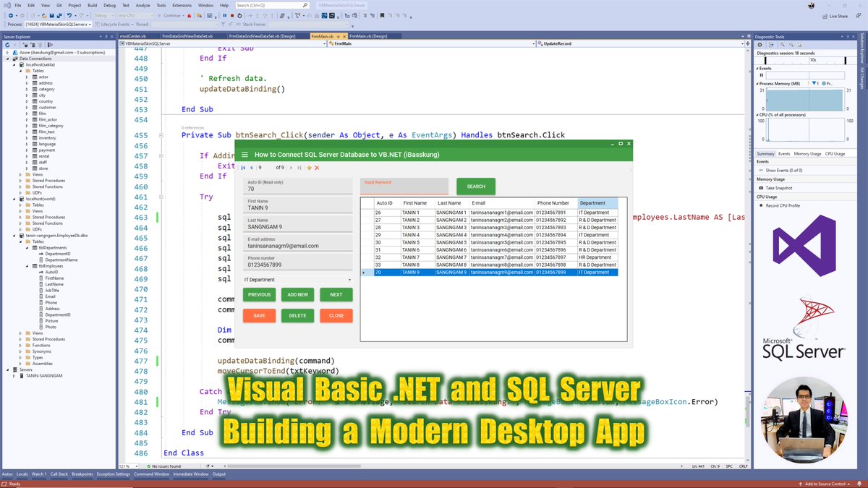Click Record CPU Profile dot
This screenshot has width=868, height=488.
coord(761,205)
